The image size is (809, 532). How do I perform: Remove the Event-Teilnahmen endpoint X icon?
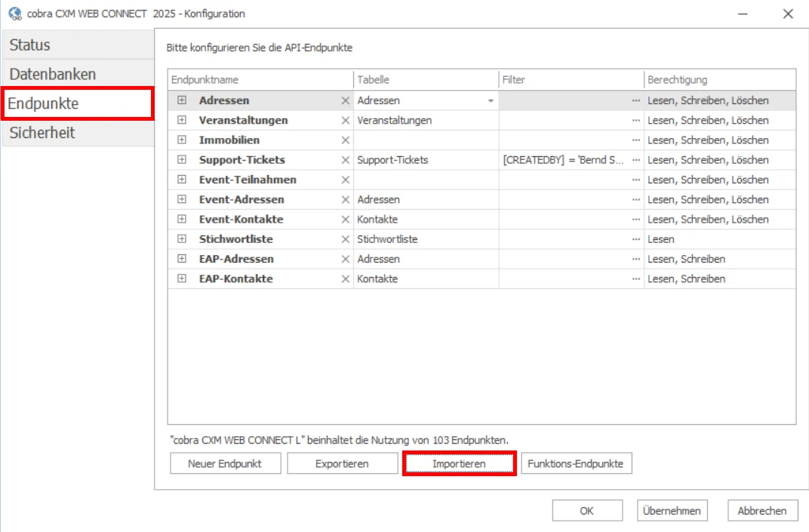click(x=345, y=180)
